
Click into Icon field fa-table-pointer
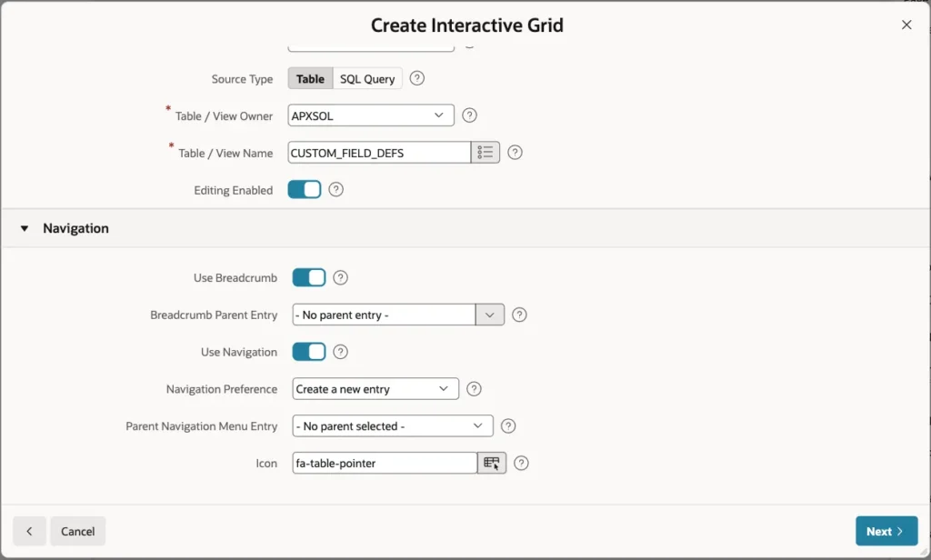385,464
